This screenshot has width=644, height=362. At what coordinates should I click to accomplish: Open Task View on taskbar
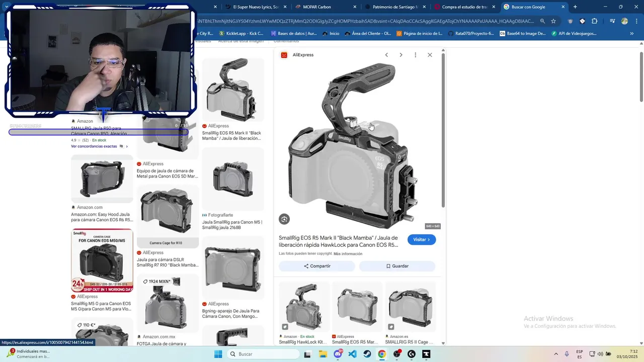click(x=307, y=354)
